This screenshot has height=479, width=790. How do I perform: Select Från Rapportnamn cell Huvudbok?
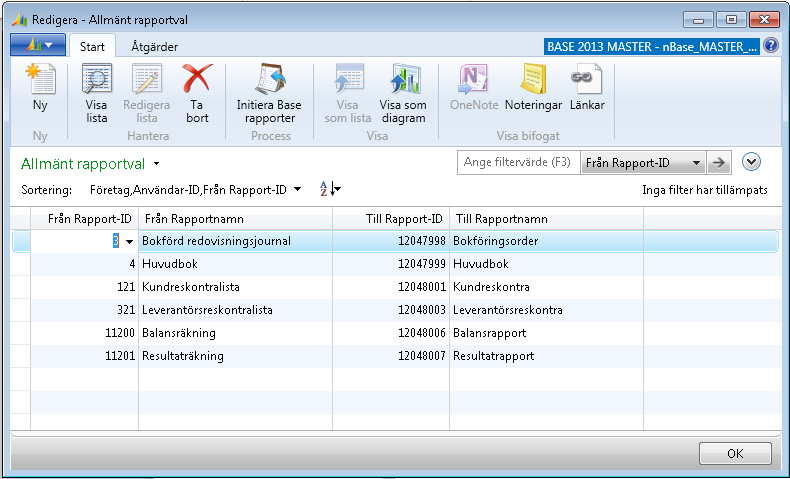tap(235, 264)
